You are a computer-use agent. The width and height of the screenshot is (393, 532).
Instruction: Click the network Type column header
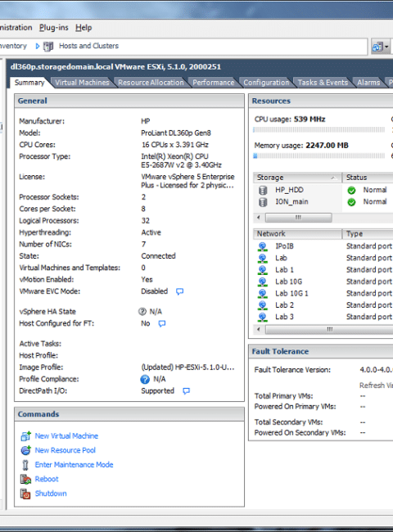[368, 234]
